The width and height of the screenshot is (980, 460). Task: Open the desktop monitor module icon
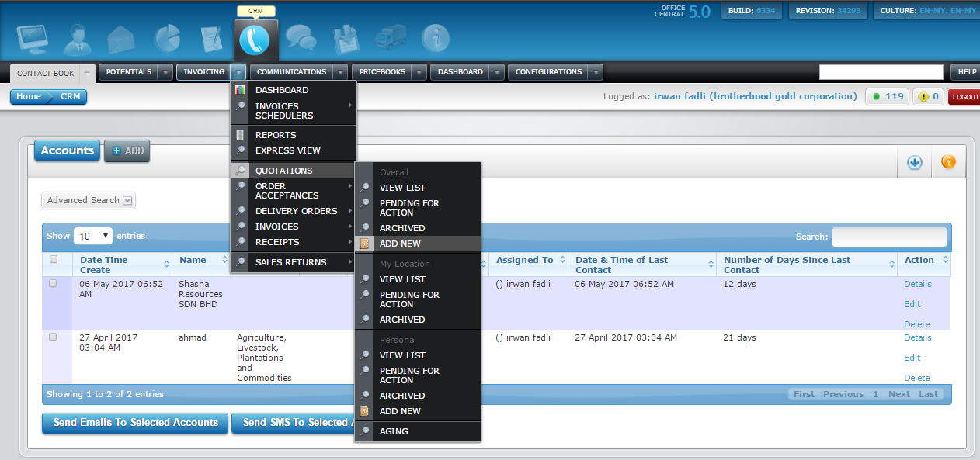(x=32, y=39)
